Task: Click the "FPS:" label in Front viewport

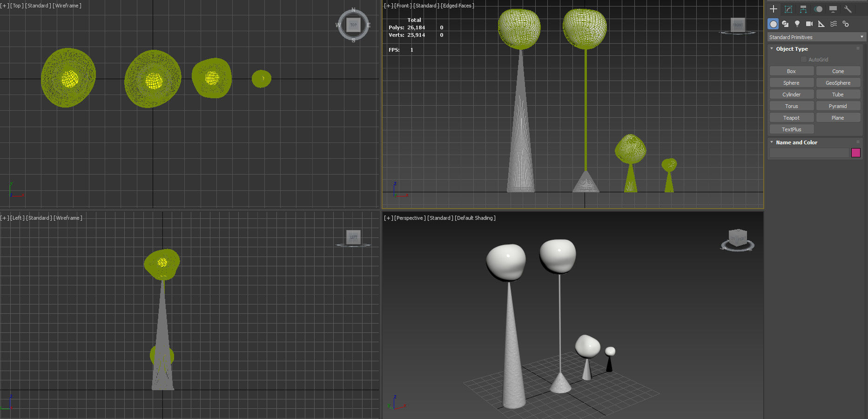Action: click(394, 50)
